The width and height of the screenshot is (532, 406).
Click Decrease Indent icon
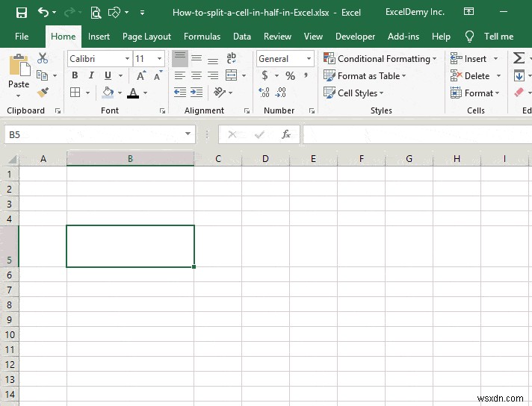pos(180,93)
